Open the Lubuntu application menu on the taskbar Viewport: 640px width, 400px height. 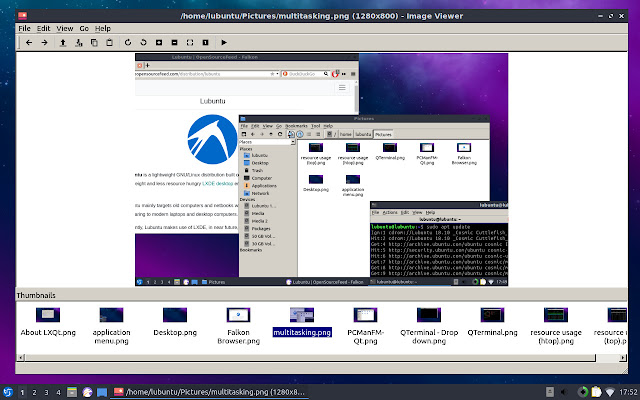[x=7, y=392]
